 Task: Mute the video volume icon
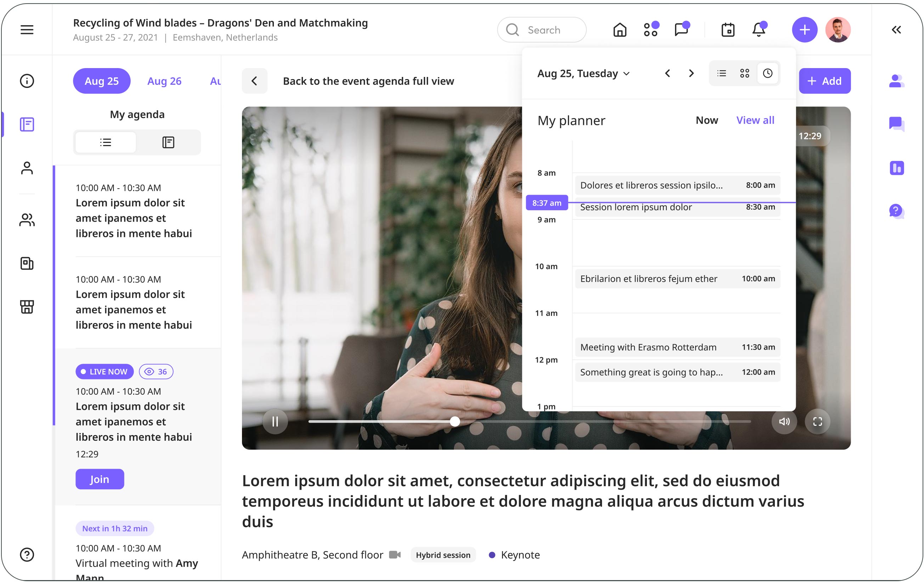pyautogui.click(x=784, y=422)
